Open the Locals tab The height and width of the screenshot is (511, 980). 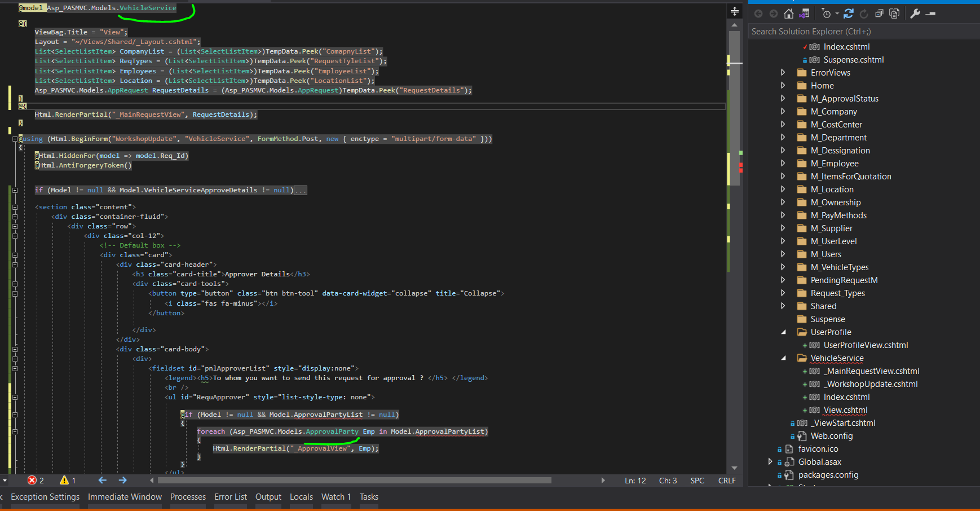coord(301,497)
